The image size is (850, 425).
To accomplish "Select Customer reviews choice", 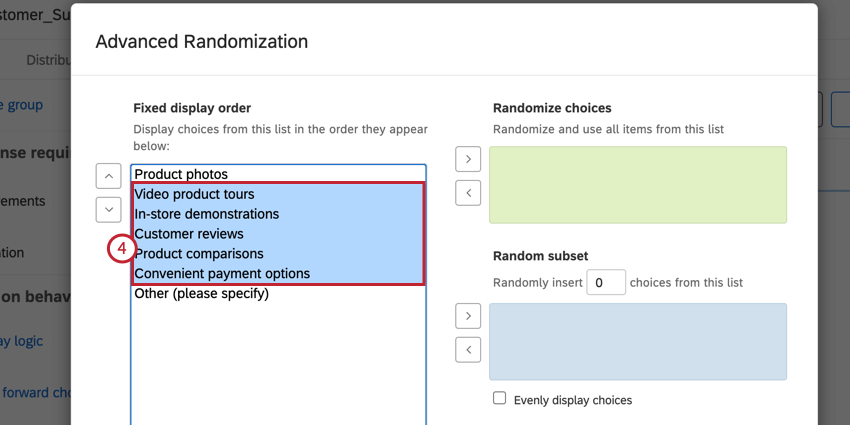I will (188, 234).
